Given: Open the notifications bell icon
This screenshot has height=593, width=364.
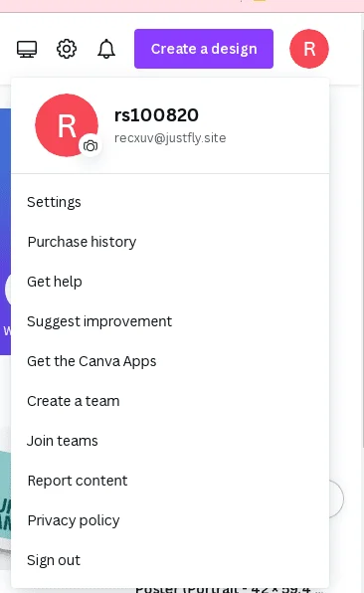Looking at the screenshot, I should 106,49.
